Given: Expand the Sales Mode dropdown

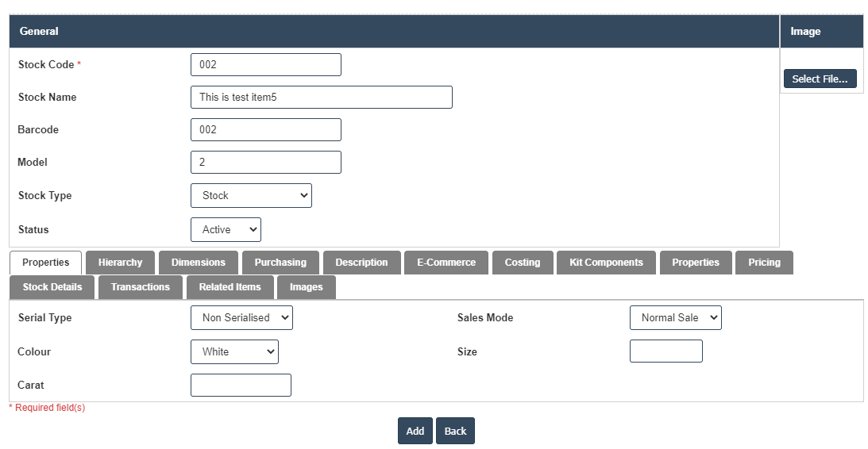Looking at the screenshot, I should 675,318.
